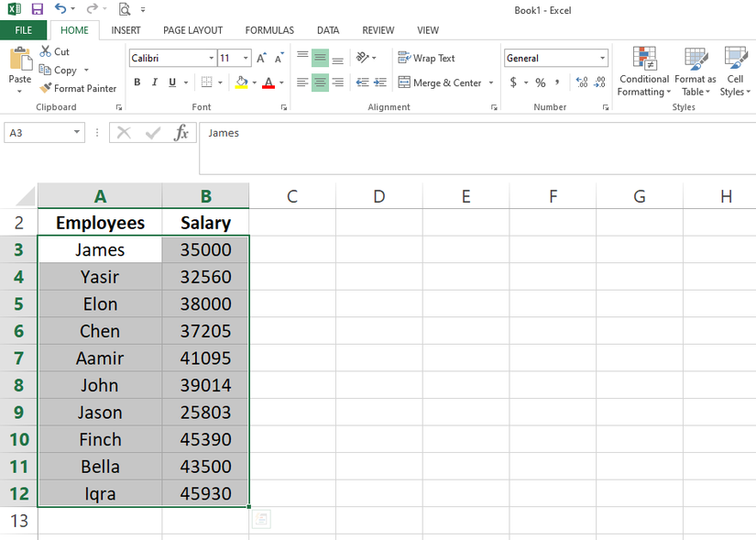Viewport: 756px width, 540px height.
Task: Click the Increase Indent icon
Action: [379, 83]
